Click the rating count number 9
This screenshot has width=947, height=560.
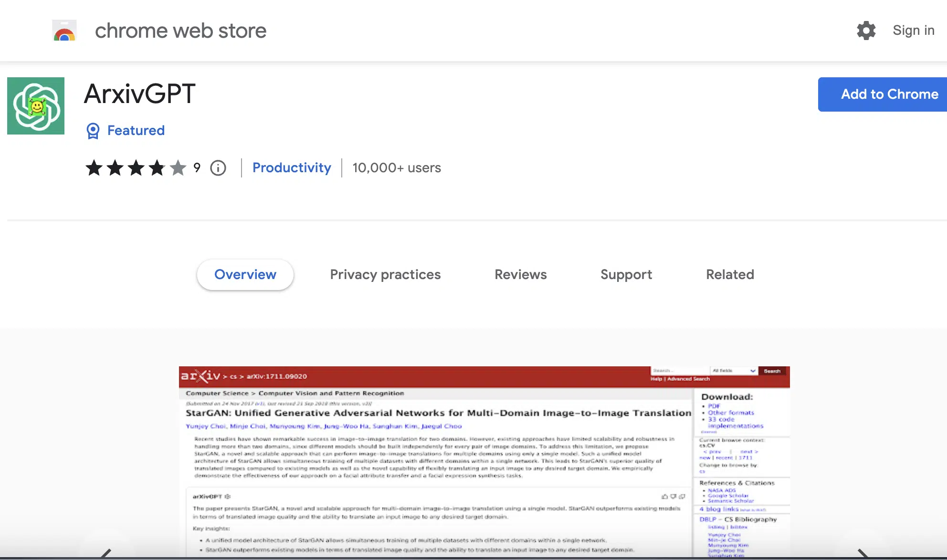tap(197, 168)
